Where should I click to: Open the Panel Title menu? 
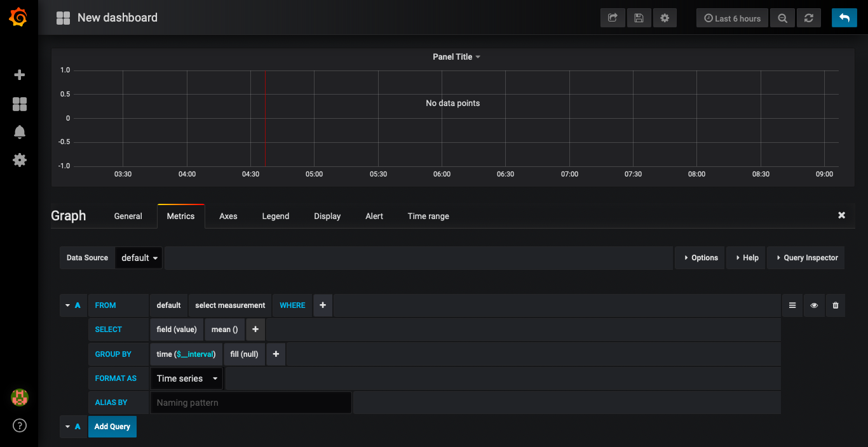[x=456, y=57]
